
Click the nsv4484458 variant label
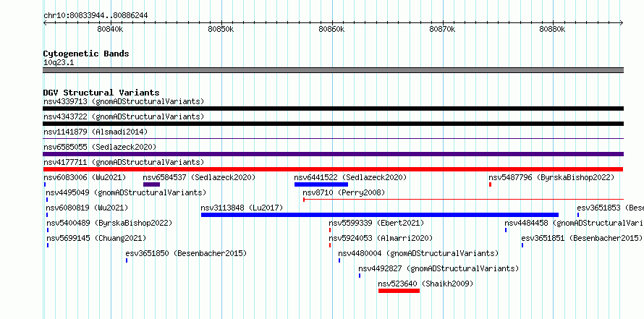coord(575,223)
